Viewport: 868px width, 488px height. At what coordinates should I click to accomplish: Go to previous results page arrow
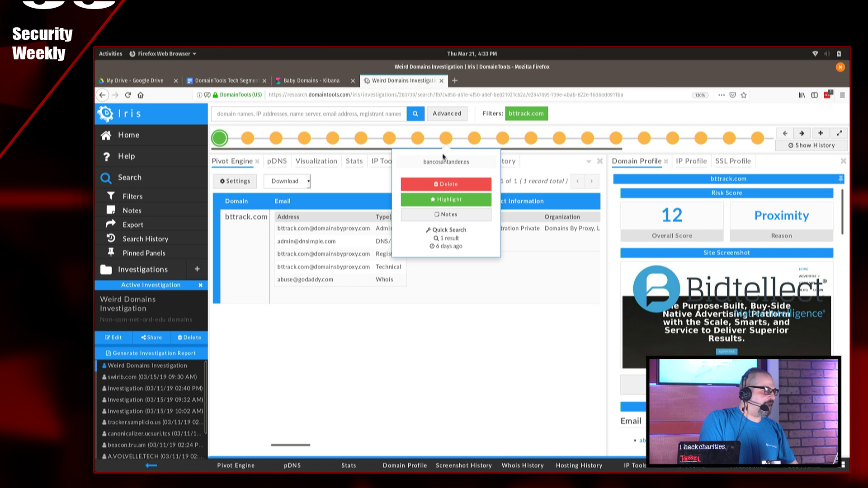pos(577,181)
